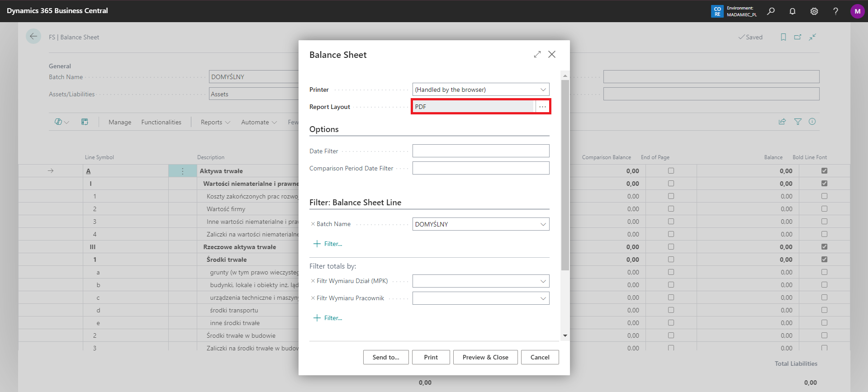Toggle Bold Line Font checkbox for Środki trwałe

pos(824,260)
